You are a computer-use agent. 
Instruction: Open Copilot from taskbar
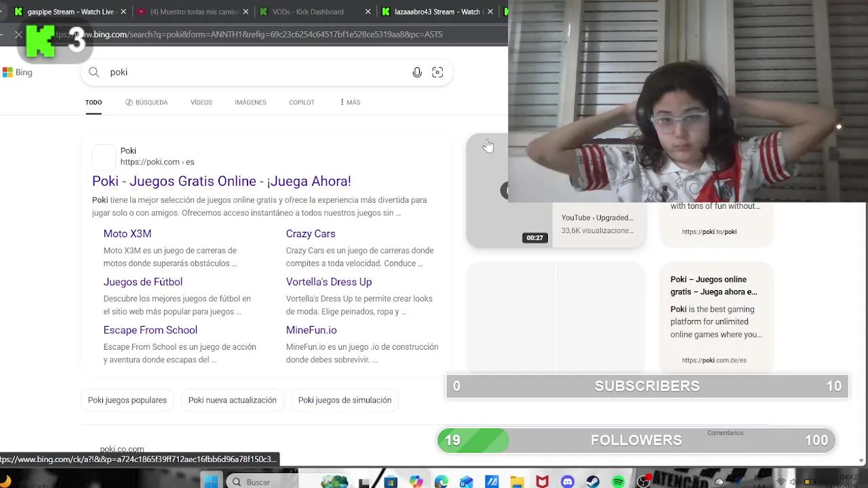pyautogui.click(x=416, y=482)
